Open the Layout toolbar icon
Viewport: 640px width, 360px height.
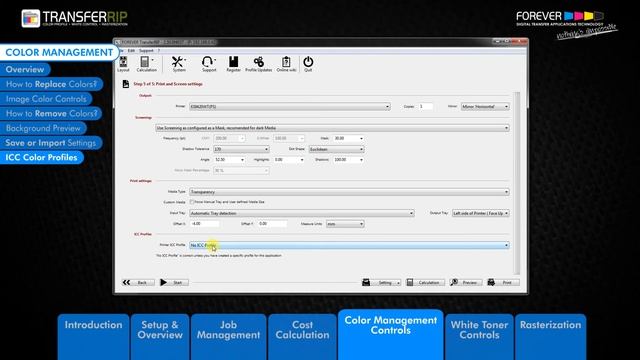tap(123, 64)
